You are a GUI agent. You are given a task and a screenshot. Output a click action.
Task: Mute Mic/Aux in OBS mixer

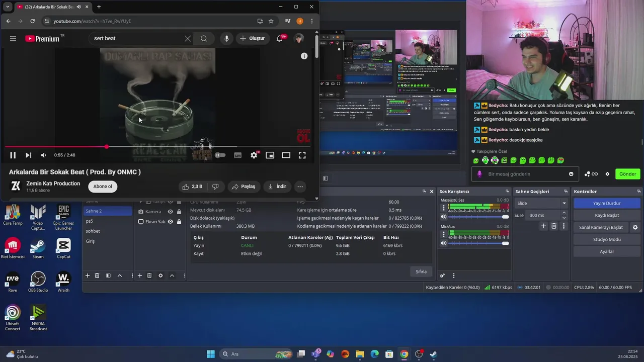tap(444, 243)
